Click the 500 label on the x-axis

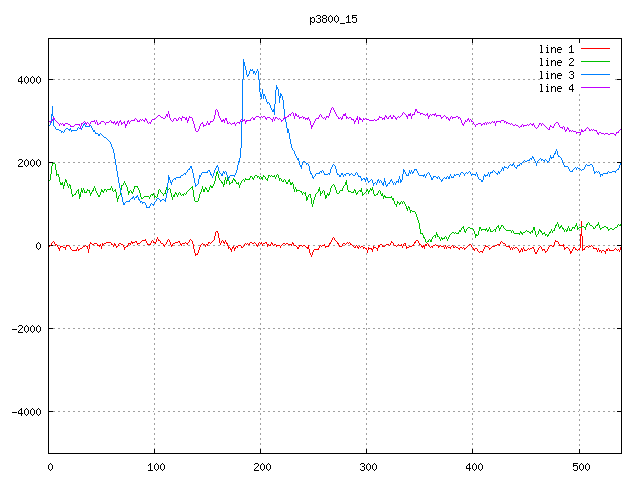click(579, 466)
